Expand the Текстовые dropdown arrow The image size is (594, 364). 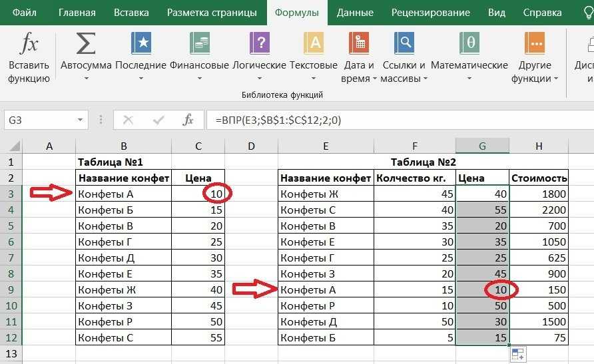[314, 79]
